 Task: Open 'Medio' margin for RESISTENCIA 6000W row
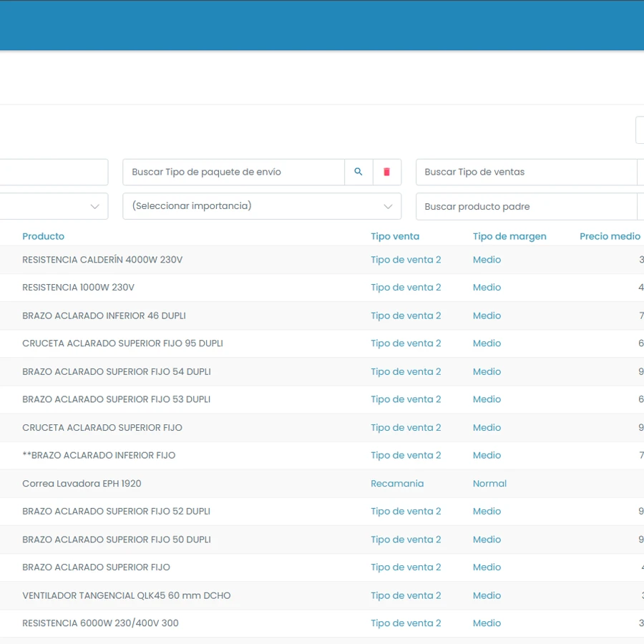click(487, 623)
